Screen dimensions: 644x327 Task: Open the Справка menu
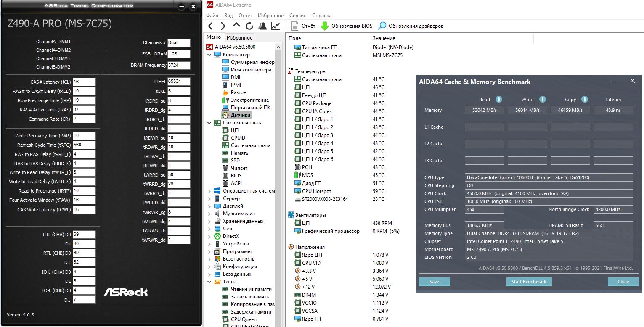pyautogui.click(x=322, y=16)
